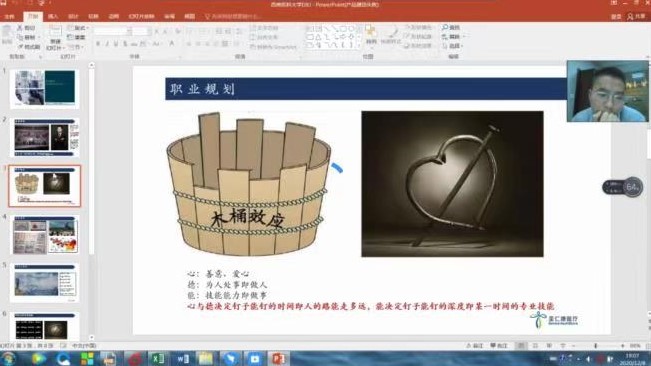
Task: Open the font name combo box
Action: click(x=110, y=32)
